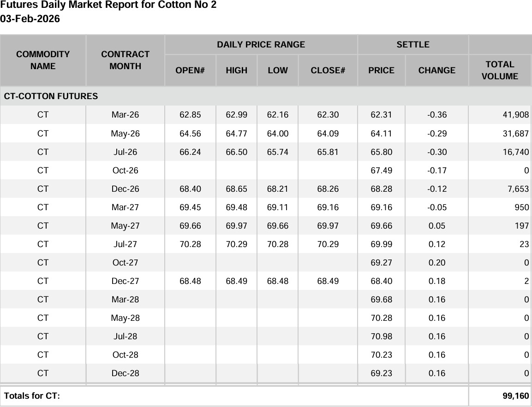This screenshot has height=407, width=532.
Task: Select the DAILY PRICE RANGE header
Action: pos(261,45)
